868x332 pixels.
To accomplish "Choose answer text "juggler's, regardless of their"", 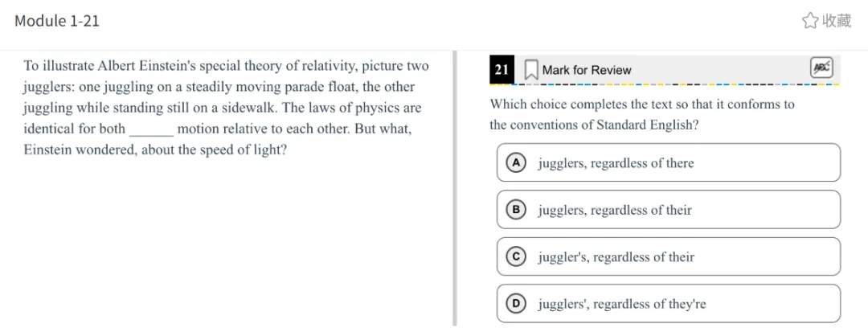I will tap(616, 257).
